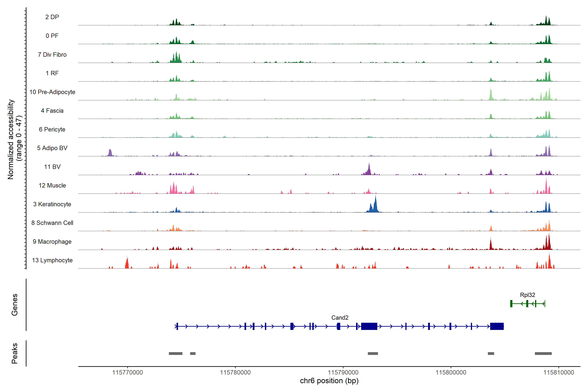
Task: Click the Cand2 gene label
Action: tap(340, 318)
